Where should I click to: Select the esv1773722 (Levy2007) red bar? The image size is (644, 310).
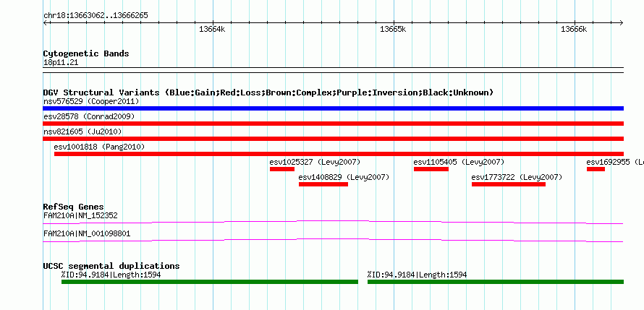pos(509,184)
